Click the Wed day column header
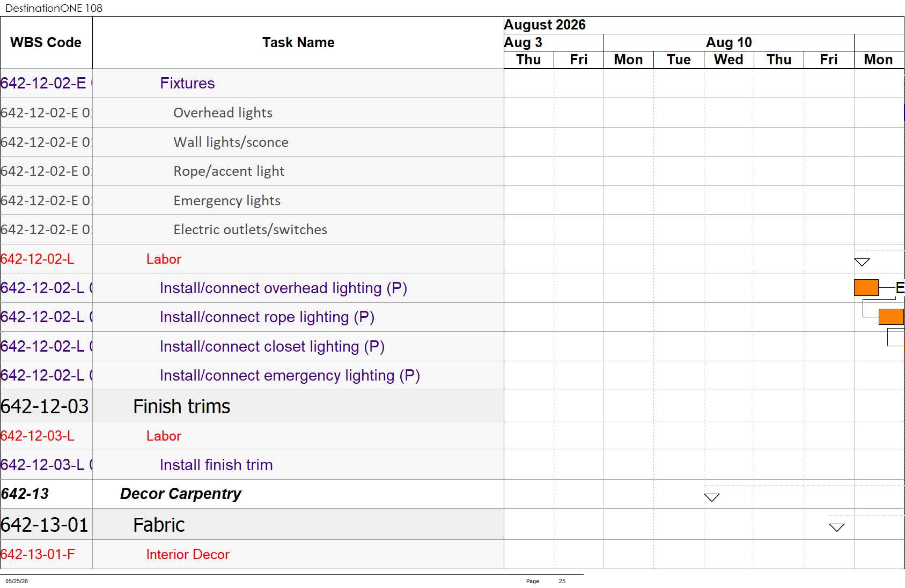 pos(729,59)
